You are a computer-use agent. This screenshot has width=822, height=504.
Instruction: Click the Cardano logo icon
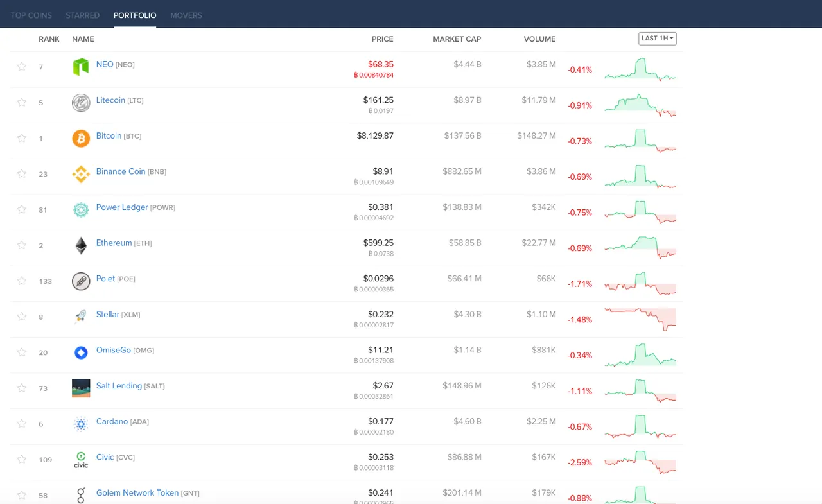[x=81, y=424]
